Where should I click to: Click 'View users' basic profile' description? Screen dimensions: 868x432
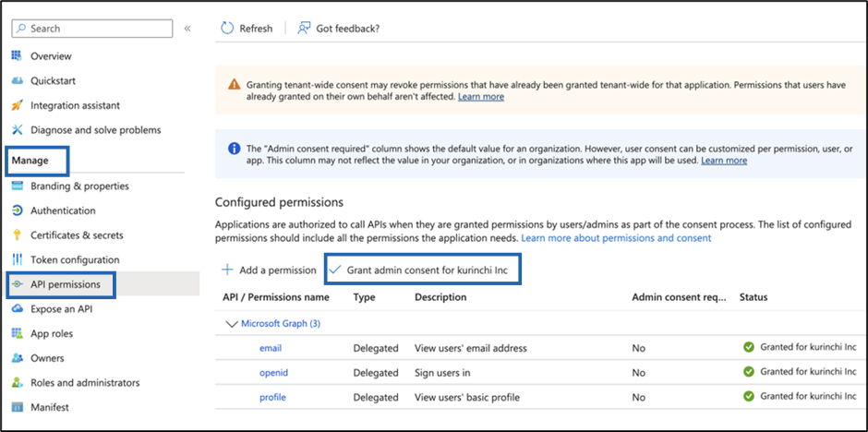tap(467, 397)
